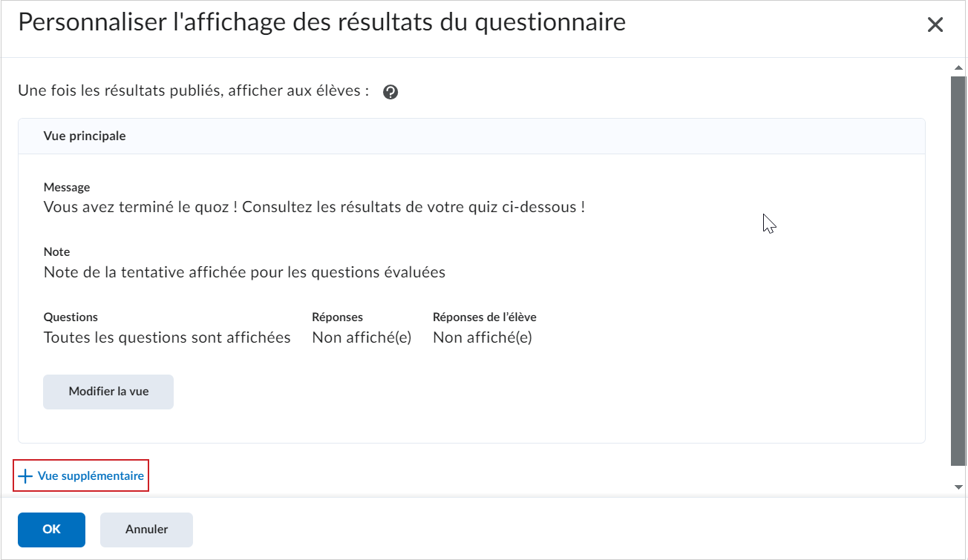Click the Message label
The image size is (968, 560).
(67, 188)
